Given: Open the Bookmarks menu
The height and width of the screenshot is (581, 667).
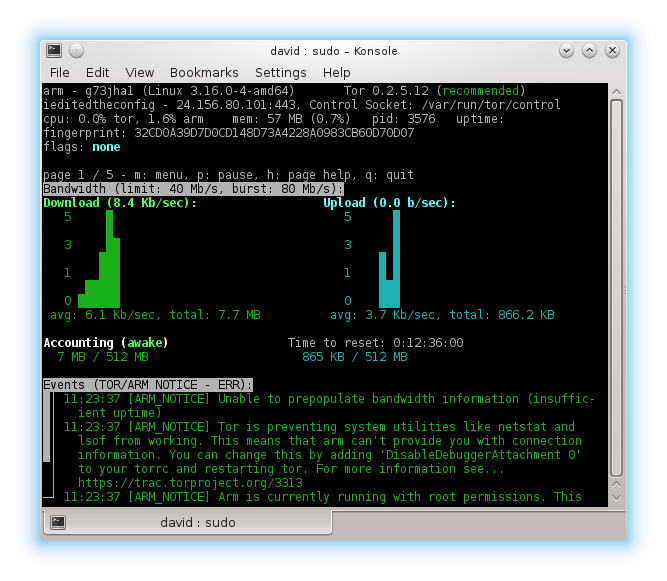Looking at the screenshot, I should click(204, 73).
